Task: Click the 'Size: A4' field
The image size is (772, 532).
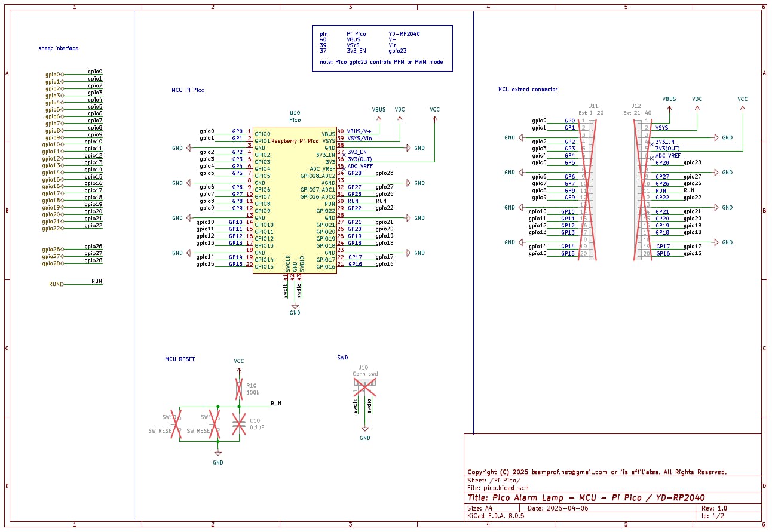Action: 480,509
